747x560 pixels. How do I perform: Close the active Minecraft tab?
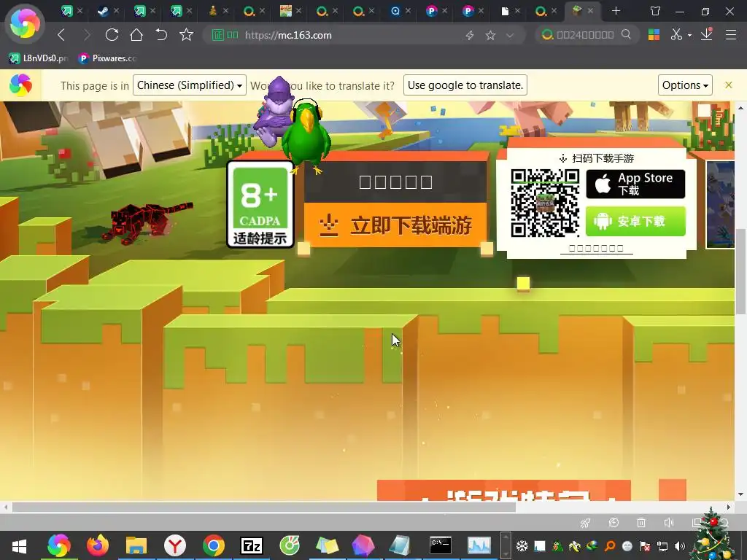(x=591, y=10)
